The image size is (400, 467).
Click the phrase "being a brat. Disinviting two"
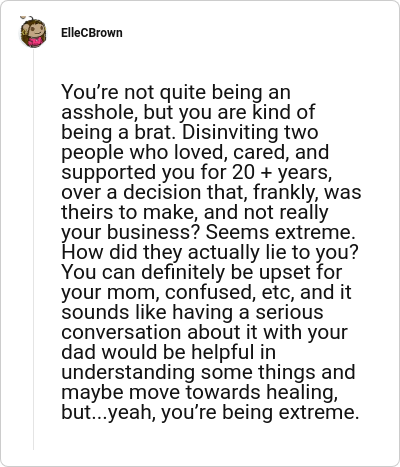point(190,132)
